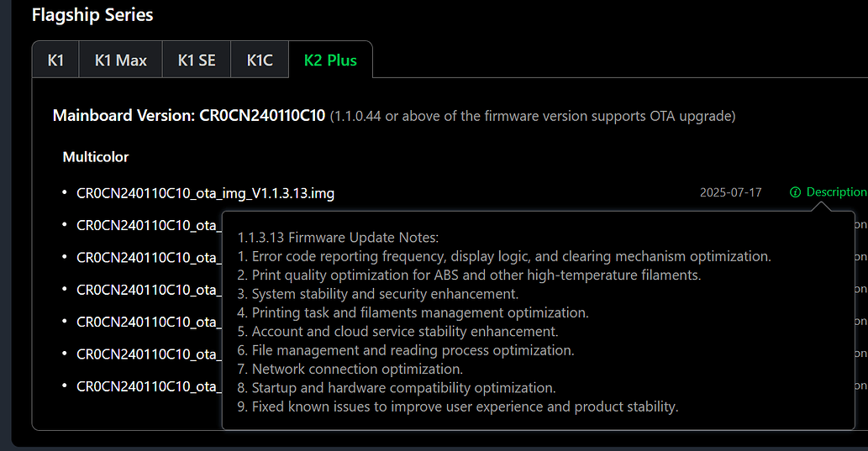
Task: Download the V1.1.3.13 firmware image file
Action: point(205,193)
